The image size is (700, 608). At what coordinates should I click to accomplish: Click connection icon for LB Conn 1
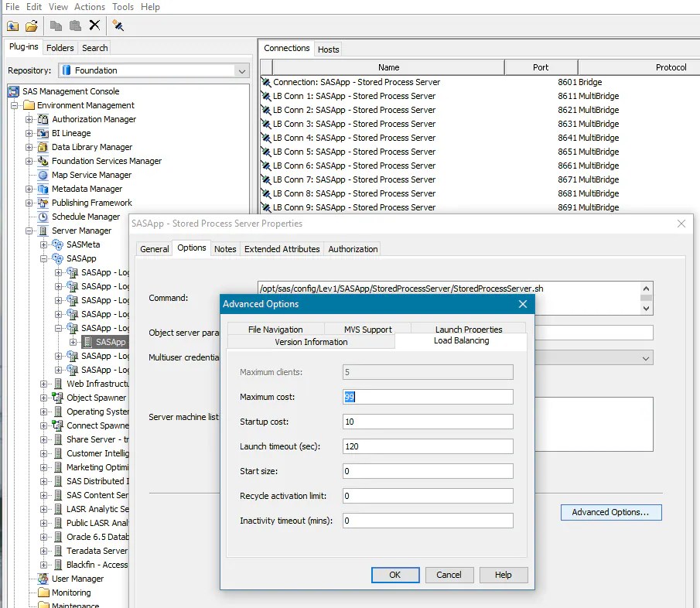tap(266, 96)
